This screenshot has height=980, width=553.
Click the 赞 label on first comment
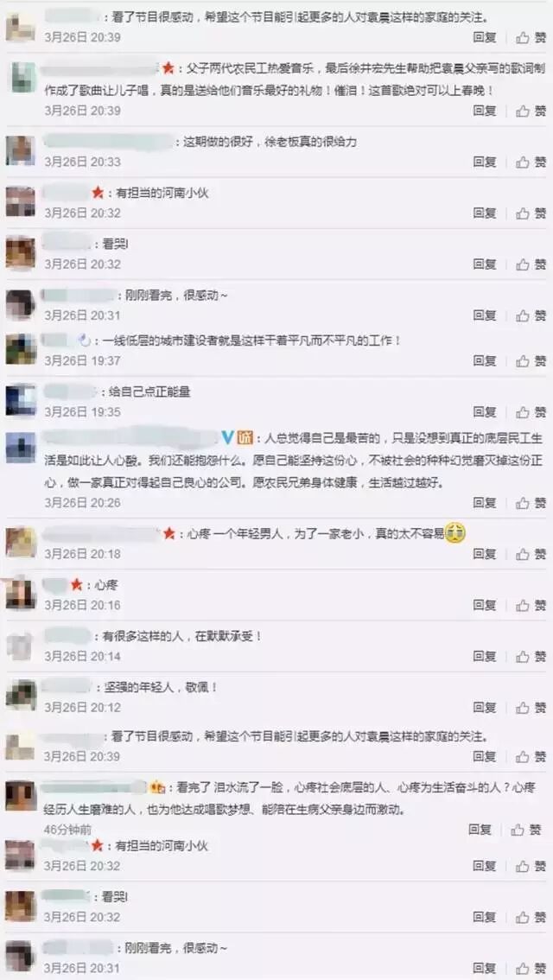540,37
